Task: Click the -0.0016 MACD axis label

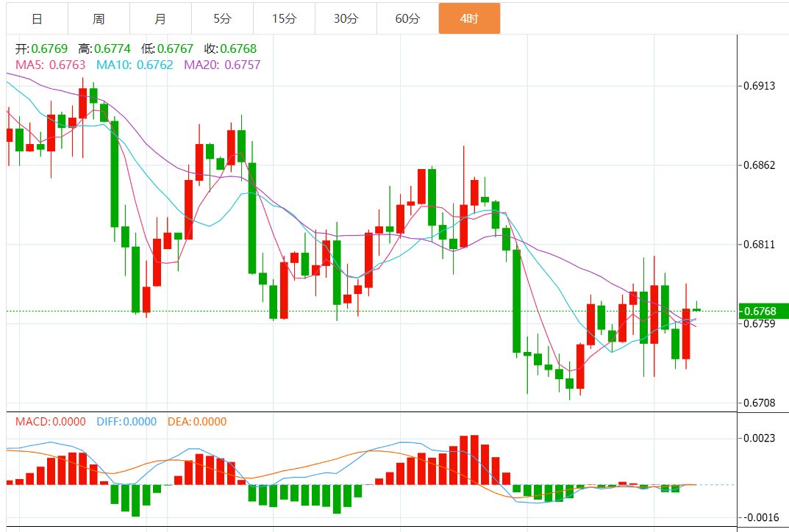Action: [760, 518]
